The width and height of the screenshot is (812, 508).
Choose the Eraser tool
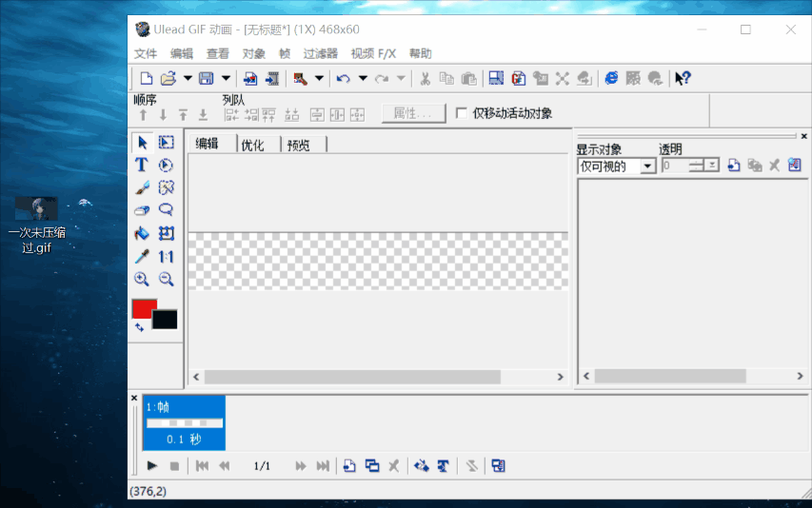pyautogui.click(x=142, y=210)
